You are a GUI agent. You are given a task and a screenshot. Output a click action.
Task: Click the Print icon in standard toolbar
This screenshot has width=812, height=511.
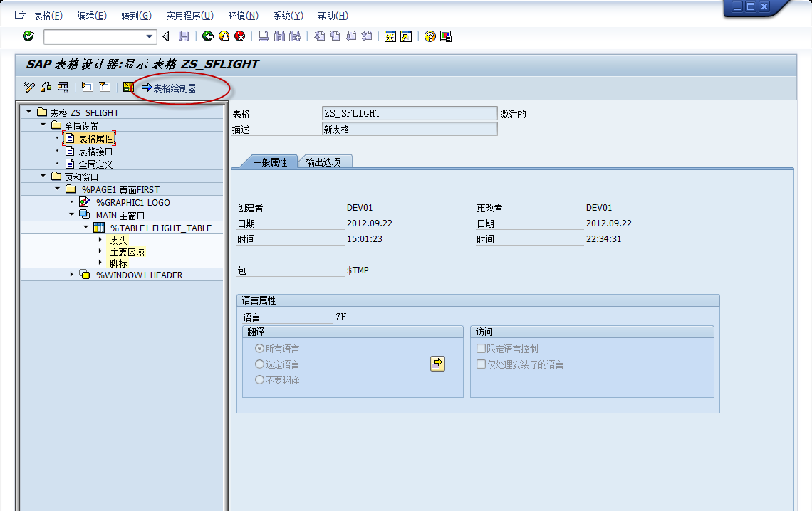[264, 36]
